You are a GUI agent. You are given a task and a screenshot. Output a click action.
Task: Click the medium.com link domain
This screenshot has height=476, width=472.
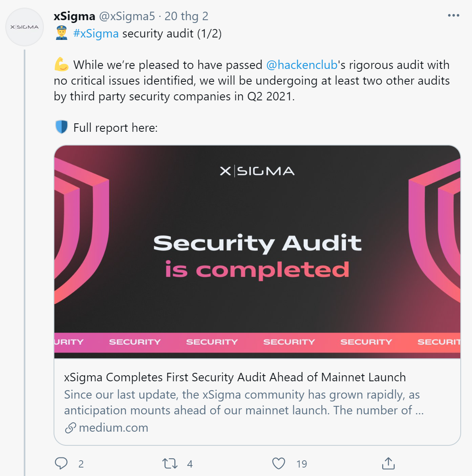click(114, 427)
